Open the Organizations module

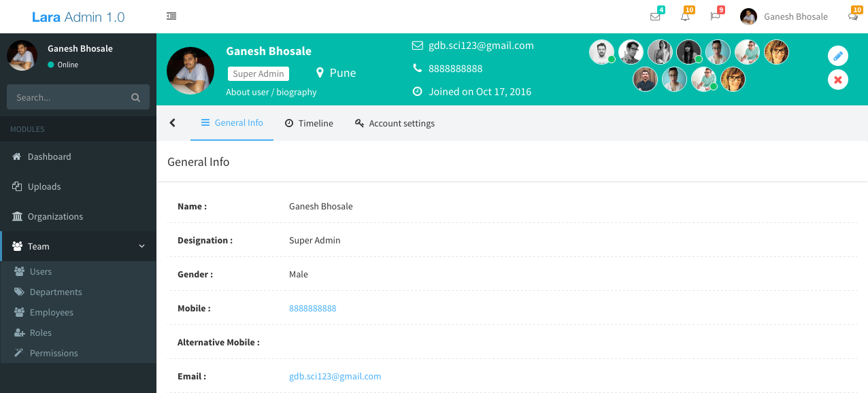[54, 216]
